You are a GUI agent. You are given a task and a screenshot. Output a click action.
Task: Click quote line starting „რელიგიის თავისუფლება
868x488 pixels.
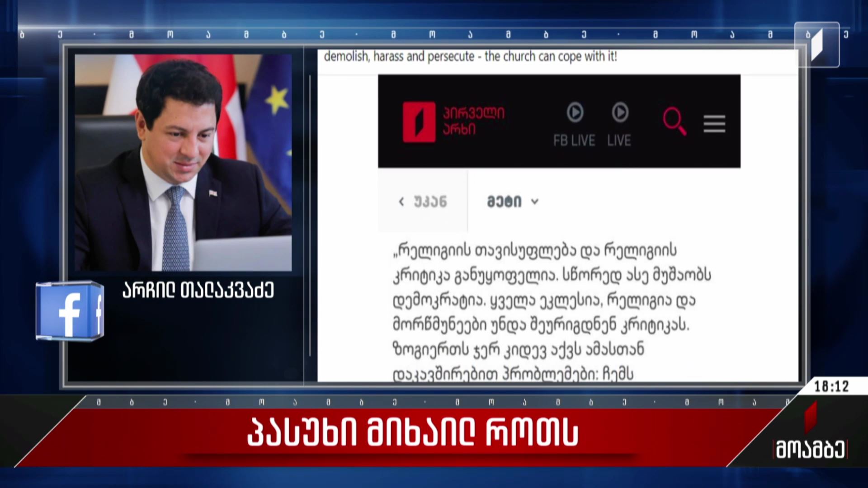[x=535, y=250]
